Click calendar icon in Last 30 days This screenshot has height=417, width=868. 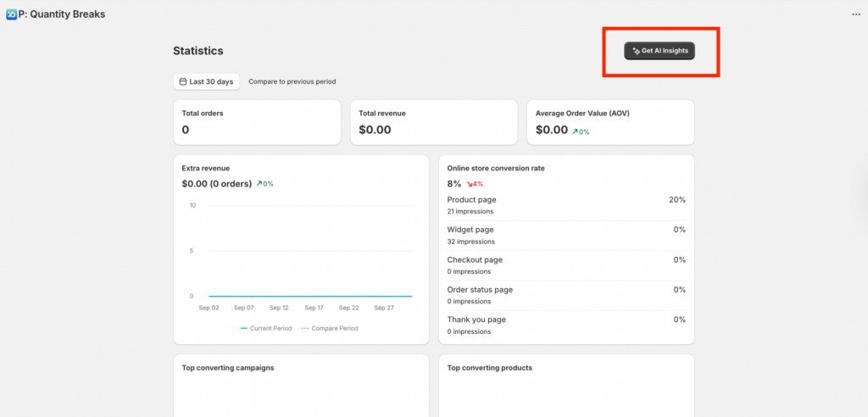183,82
